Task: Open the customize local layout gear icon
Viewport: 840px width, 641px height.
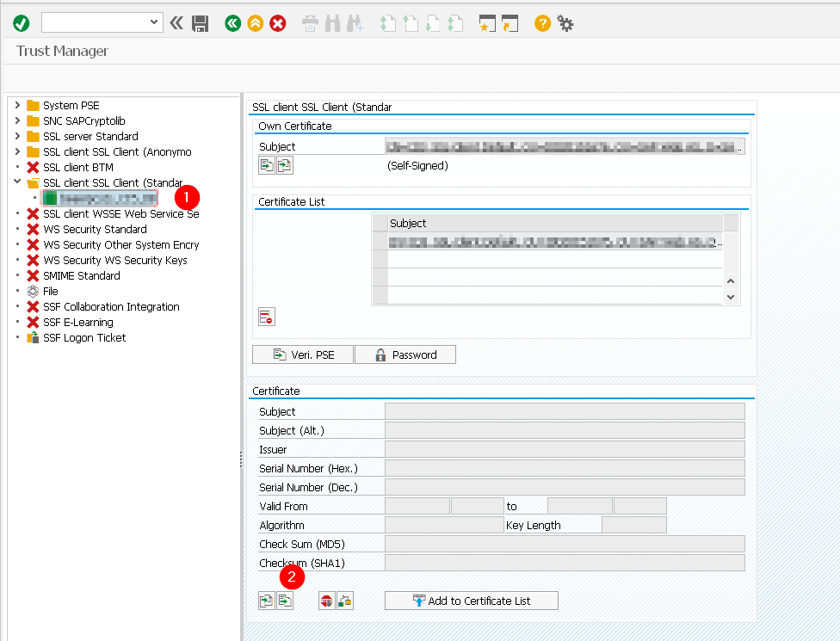Action: point(565,23)
